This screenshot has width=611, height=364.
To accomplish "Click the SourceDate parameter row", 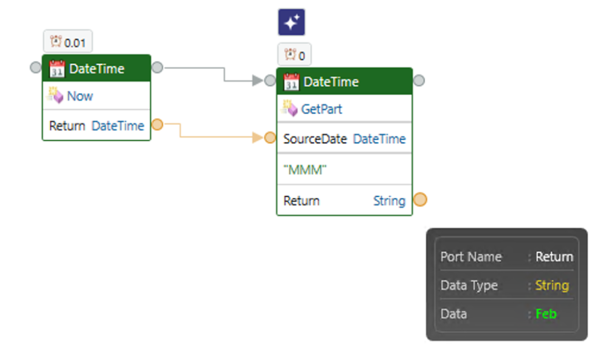I will 344,139.
